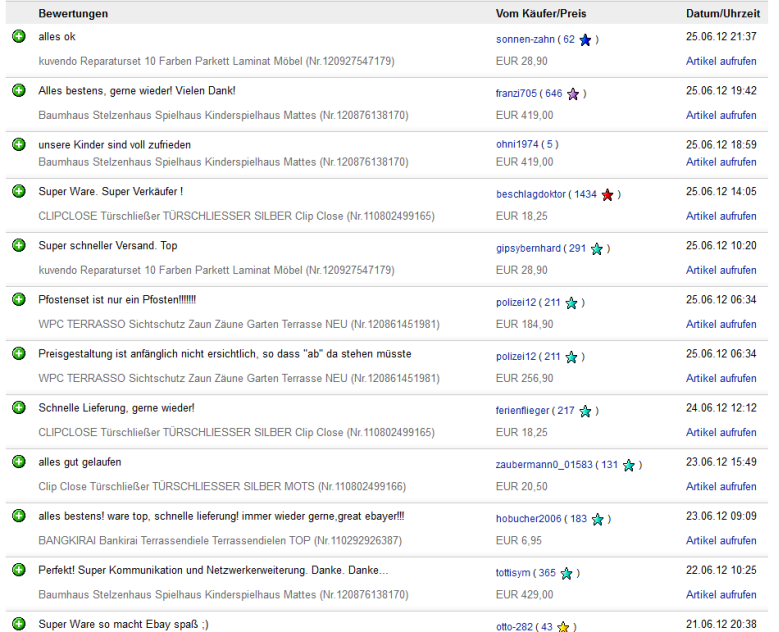The image size is (779, 632).
Task: Open buyer profile zaubermann0_01583
Action: 544,465
